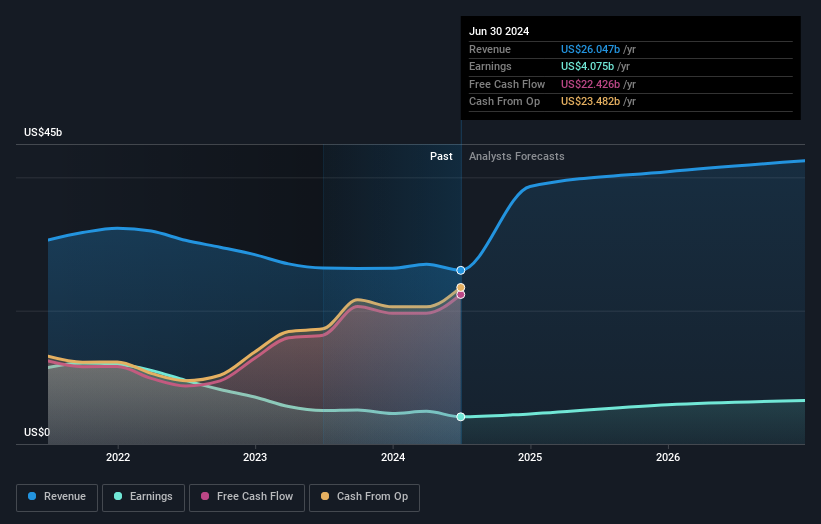This screenshot has width=821, height=524.
Task: Select the pink Free Cash Flow data point
Action: [461, 295]
